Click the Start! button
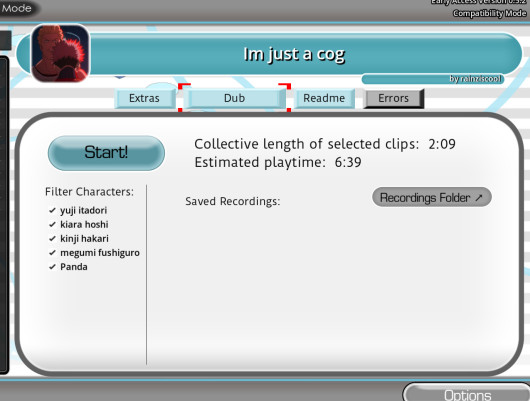Screen dimensions: 530x401 pyautogui.click(x=106, y=153)
